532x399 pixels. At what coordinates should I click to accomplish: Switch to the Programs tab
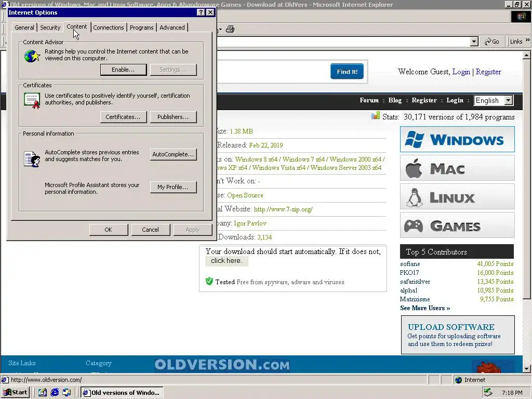click(141, 28)
